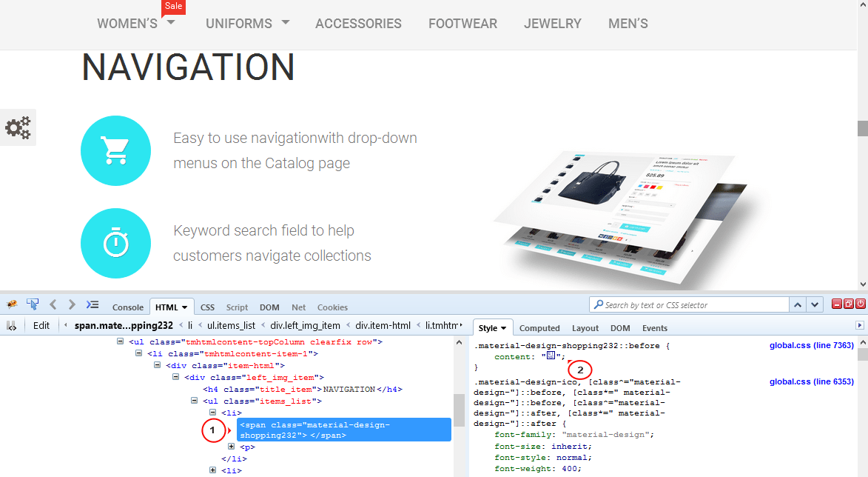Open the Style tab dropdown arrow
Screen dimensions: 868x477
coord(504,327)
